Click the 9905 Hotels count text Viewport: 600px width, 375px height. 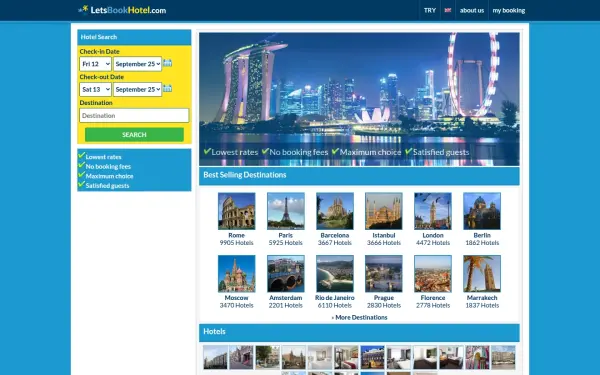pyautogui.click(x=236, y=243)
